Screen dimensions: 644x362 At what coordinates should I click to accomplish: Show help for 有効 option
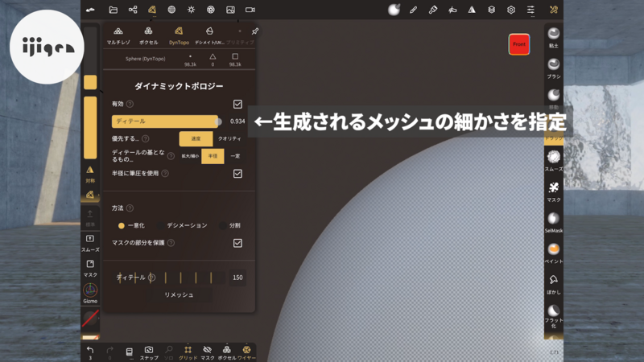coord(130,104)
